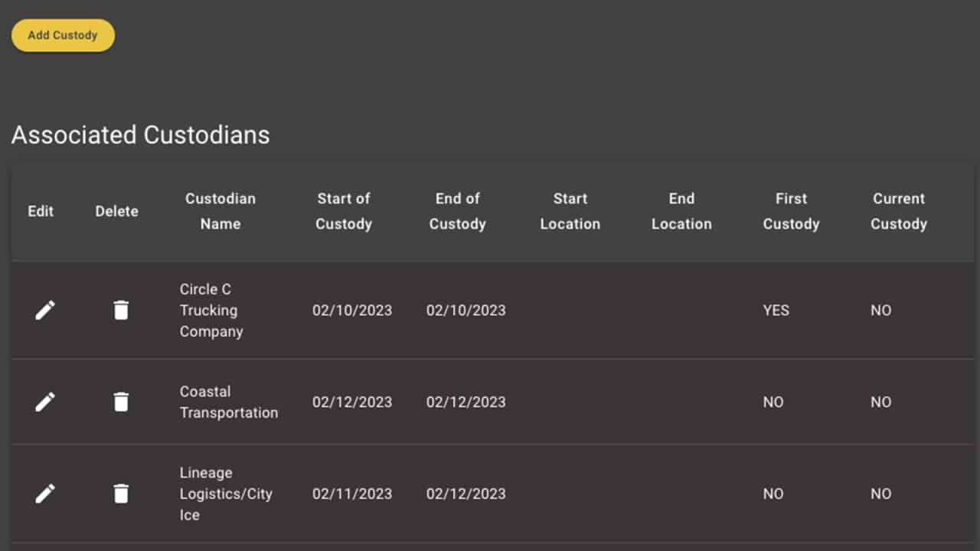Click the End of Custody header
Screen dimensions: 980x551
[457, 211]
